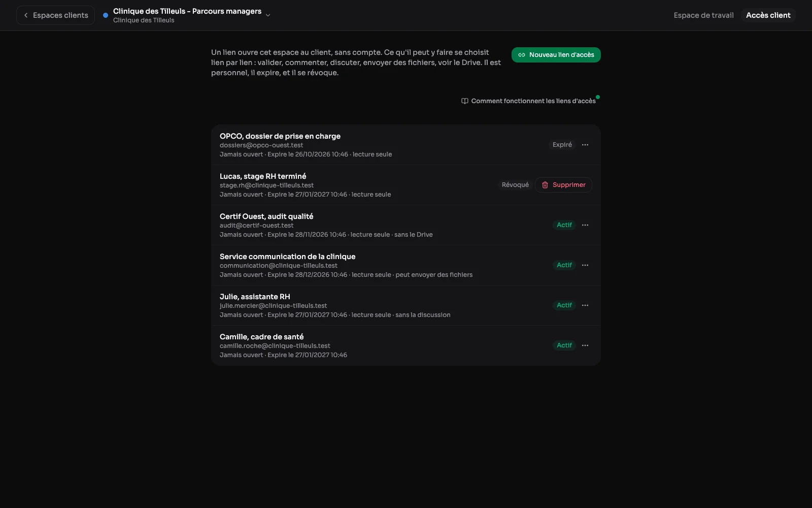Expand the Clinique des Tilleuls space dropdown
Viewport: 812px width, 508px height.
point(268,15)
